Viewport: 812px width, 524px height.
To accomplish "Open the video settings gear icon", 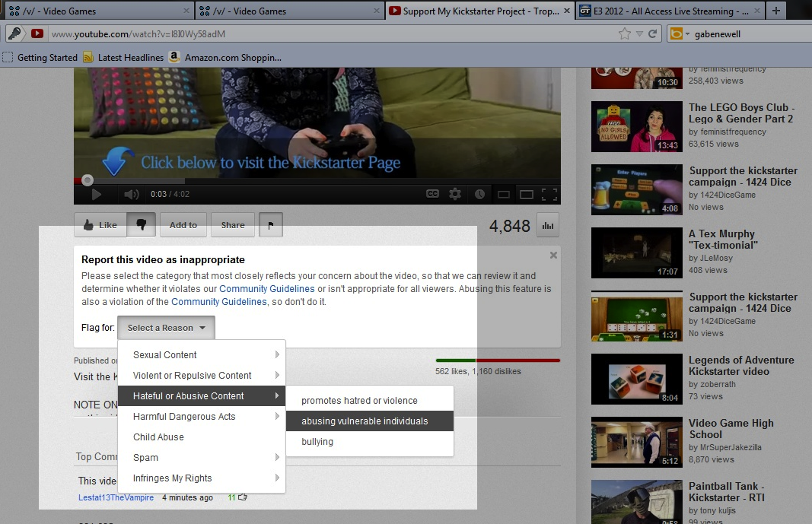I will [x=455, y=194].
